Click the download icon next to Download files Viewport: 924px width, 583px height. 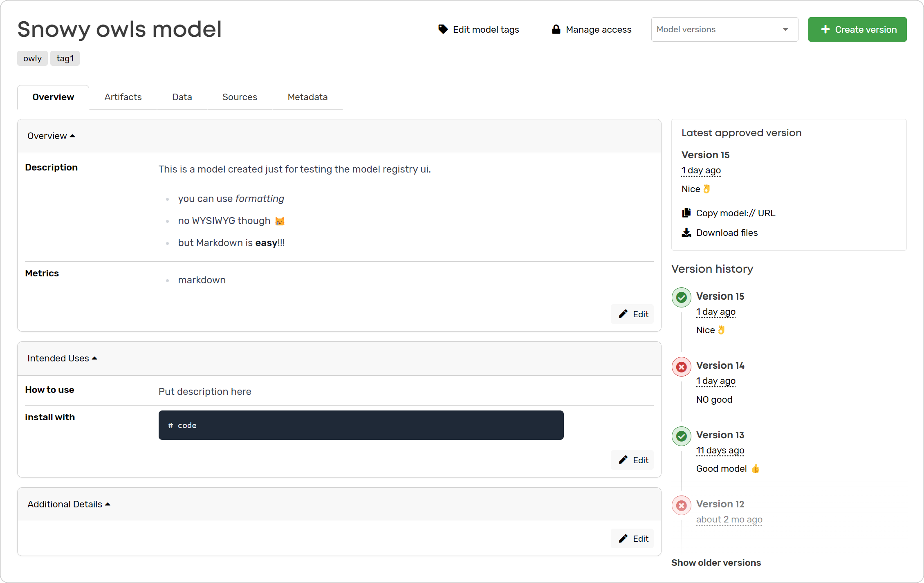tap(686, 232)
